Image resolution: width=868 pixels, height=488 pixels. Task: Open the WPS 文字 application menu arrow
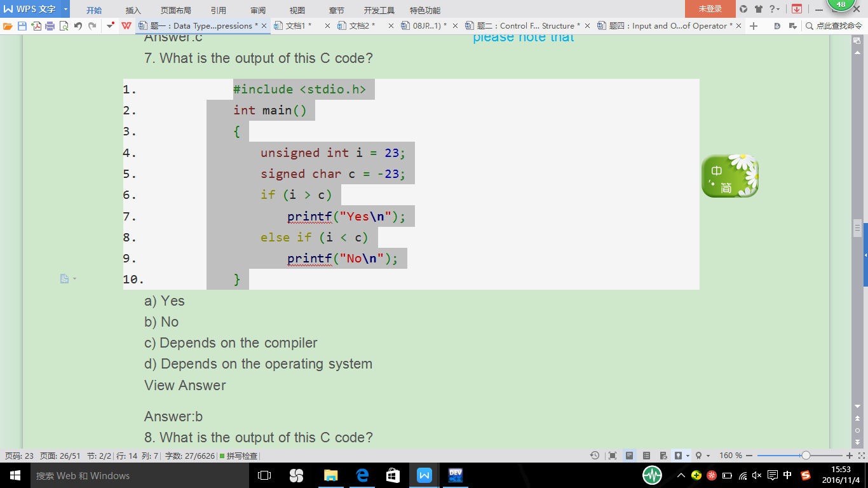65,9
